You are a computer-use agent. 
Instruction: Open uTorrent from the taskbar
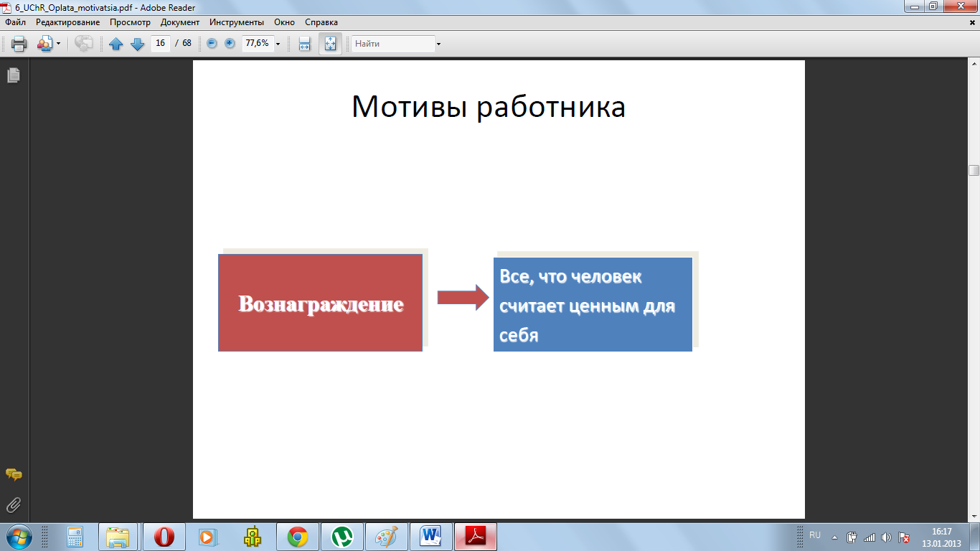click(342, 537)
